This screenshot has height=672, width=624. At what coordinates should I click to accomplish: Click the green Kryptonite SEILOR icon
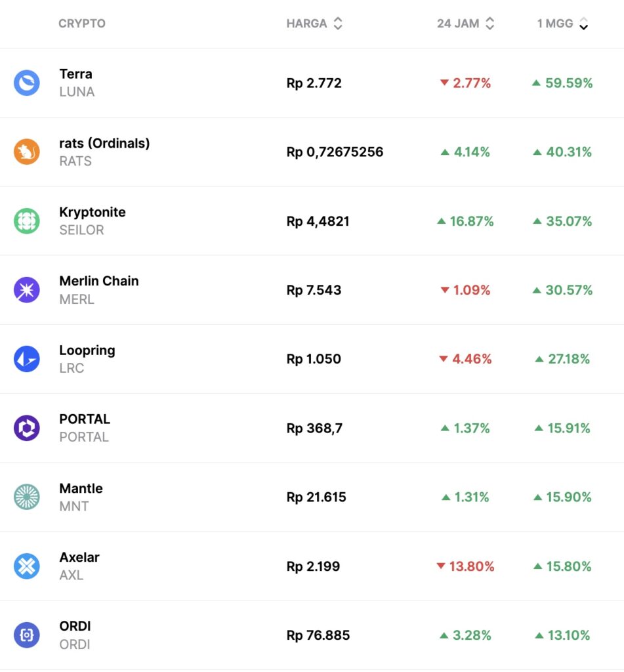(27, 221)
